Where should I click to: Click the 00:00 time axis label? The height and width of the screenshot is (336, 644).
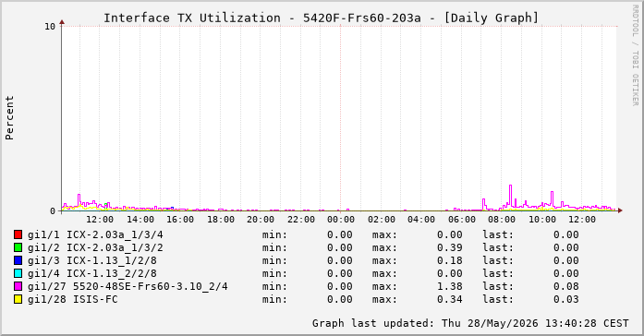tap(341, 220)
